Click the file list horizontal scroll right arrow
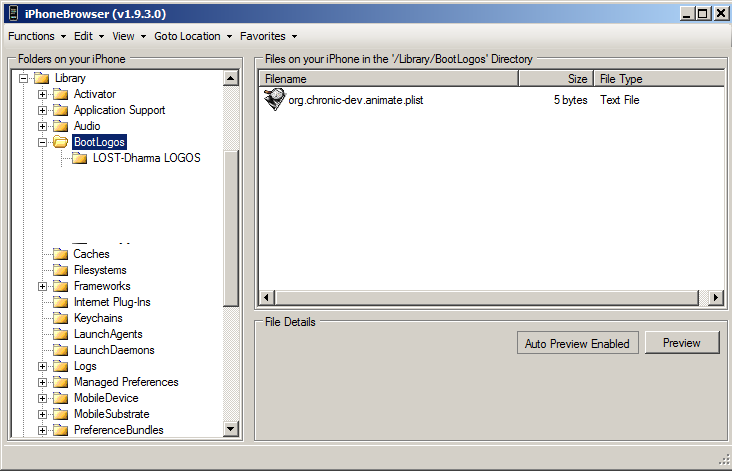Viewport: 732px width, 471px height. (715, 298)
